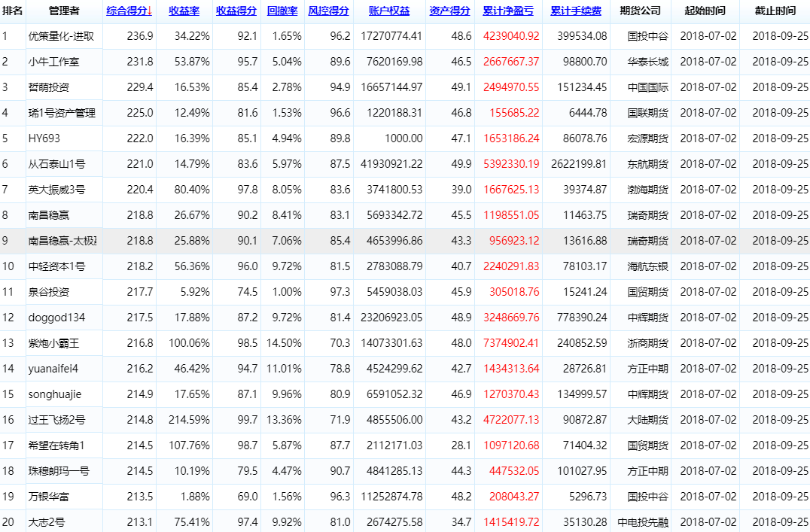Select manager doggod134
The image size is (810, 532).
pyautogui.click(x=56, y=318)
